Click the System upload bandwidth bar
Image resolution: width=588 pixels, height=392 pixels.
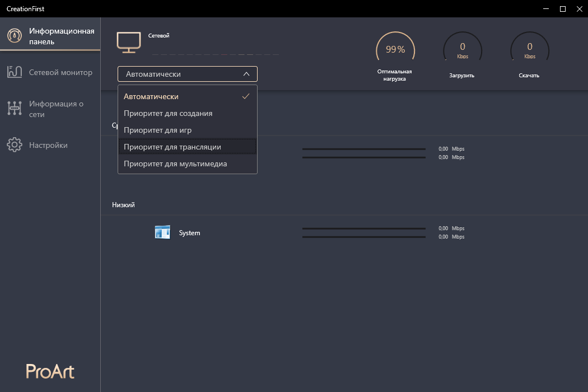[363, 228]
